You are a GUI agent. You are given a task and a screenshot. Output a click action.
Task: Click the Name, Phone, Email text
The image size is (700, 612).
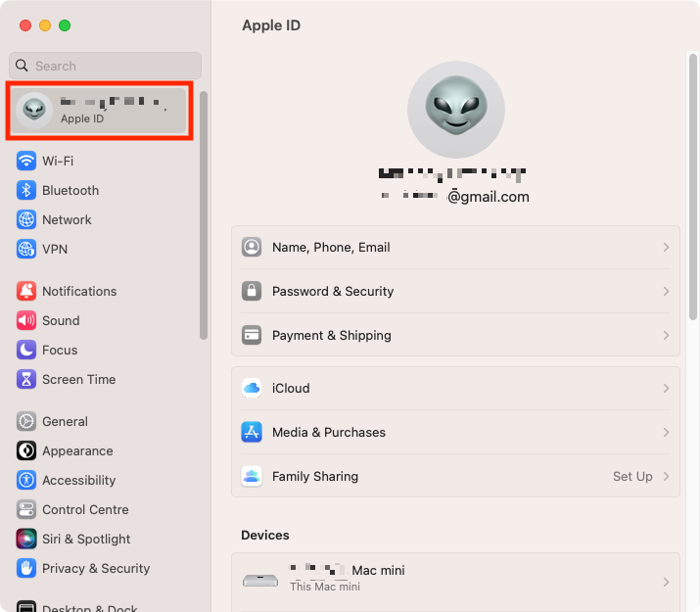click(331, 248)
